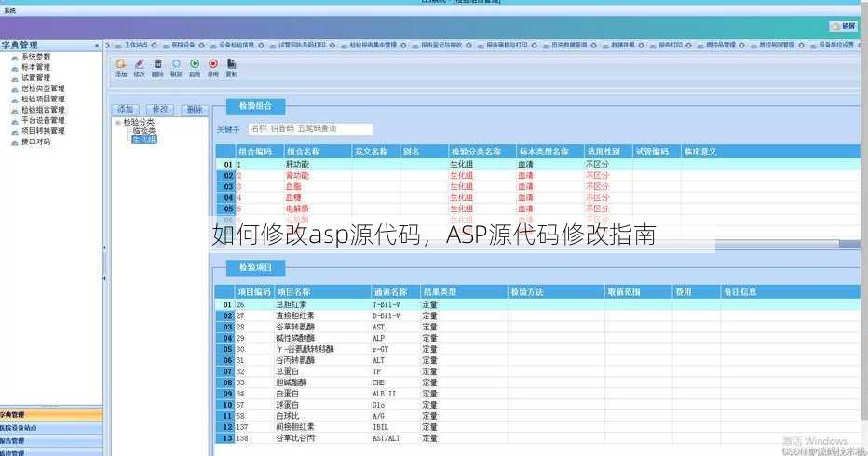Click the 检验分类名称 column header
The image size is (868, 456).
[x=481, y=152]
